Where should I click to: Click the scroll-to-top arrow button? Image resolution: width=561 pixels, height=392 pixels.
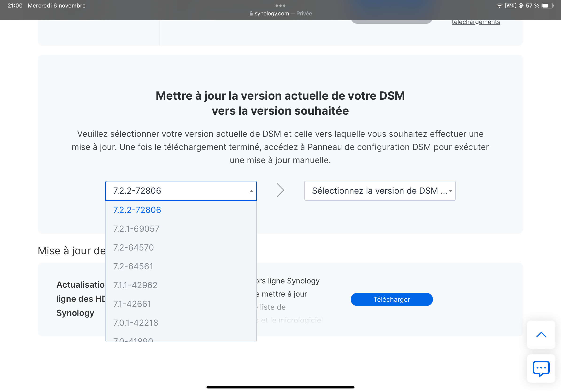[x=541, y=334]
